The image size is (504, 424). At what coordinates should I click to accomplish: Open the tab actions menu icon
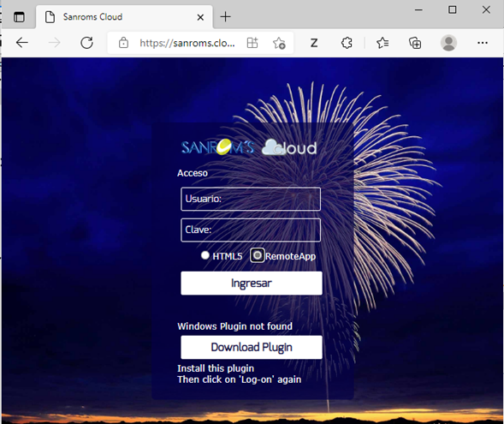point(19,17)
